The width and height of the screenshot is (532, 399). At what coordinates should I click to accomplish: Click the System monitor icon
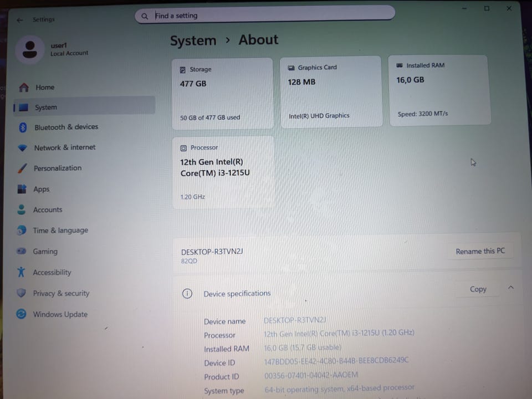point(23,108)
